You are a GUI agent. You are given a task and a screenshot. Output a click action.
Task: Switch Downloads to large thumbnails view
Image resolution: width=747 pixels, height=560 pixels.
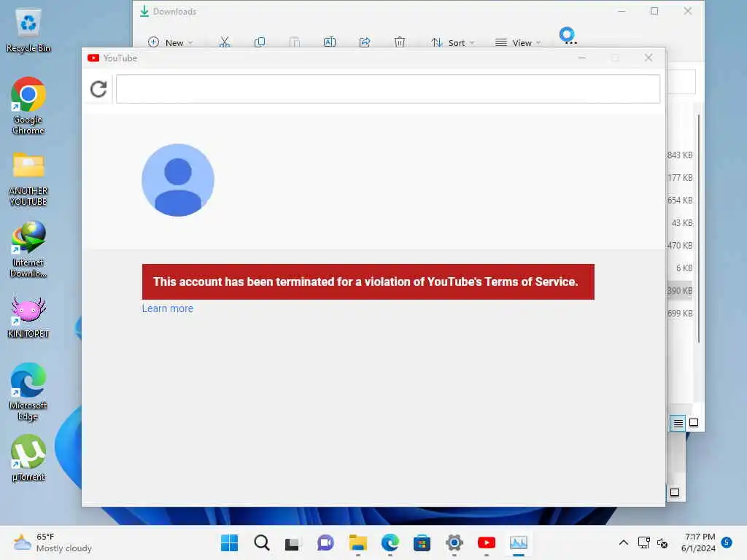pyautogui.click(x=694, y=423)
